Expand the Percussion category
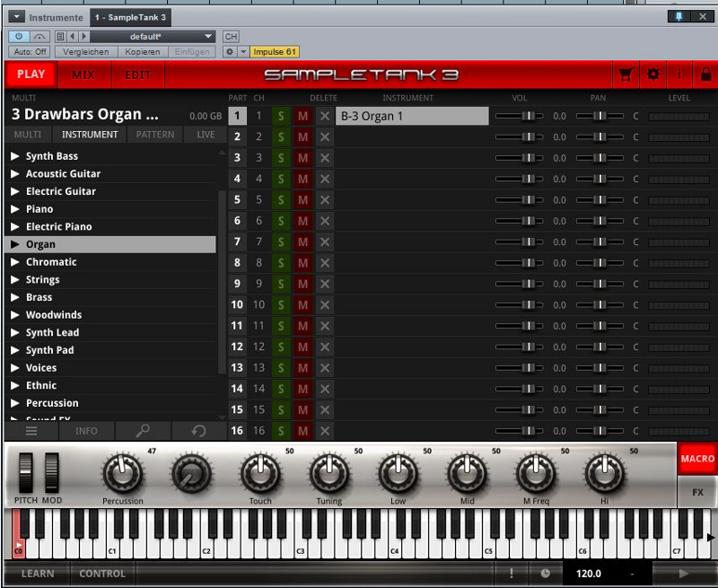Screen dimensions: 718x588 tap(15, 403)
